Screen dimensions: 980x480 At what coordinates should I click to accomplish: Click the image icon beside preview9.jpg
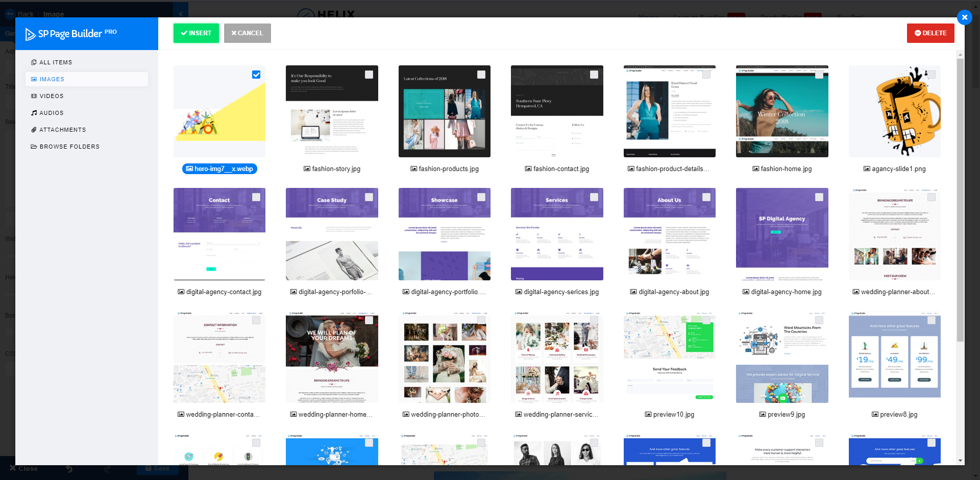click(x=763, y=414)
